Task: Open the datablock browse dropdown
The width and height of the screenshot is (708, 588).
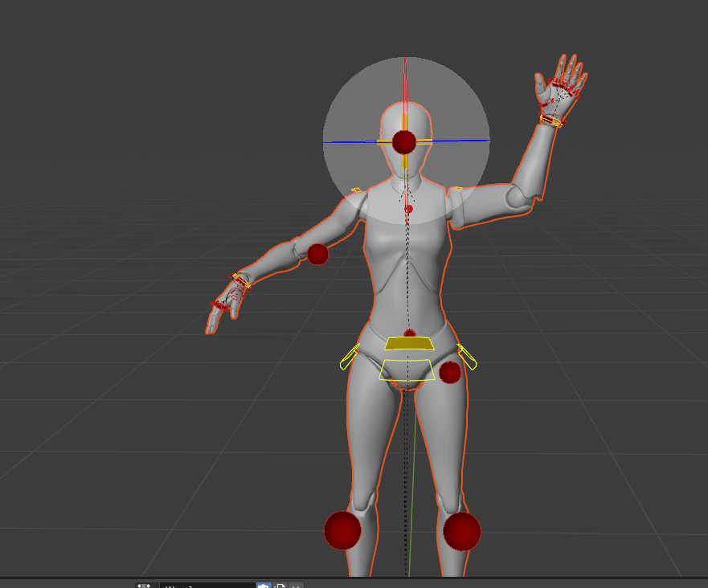Action: pos(145,586)
